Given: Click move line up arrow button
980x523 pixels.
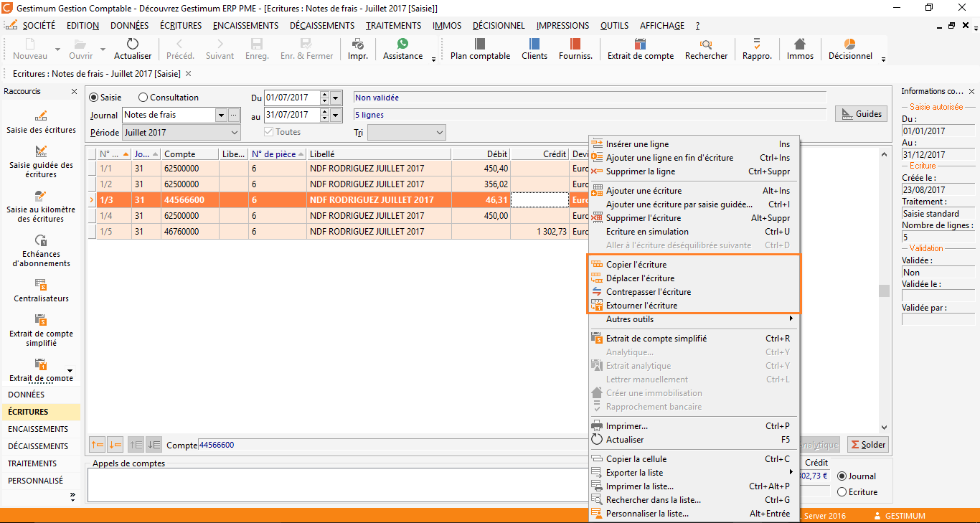Looking at the screenshot, I should tap(98, 445).
